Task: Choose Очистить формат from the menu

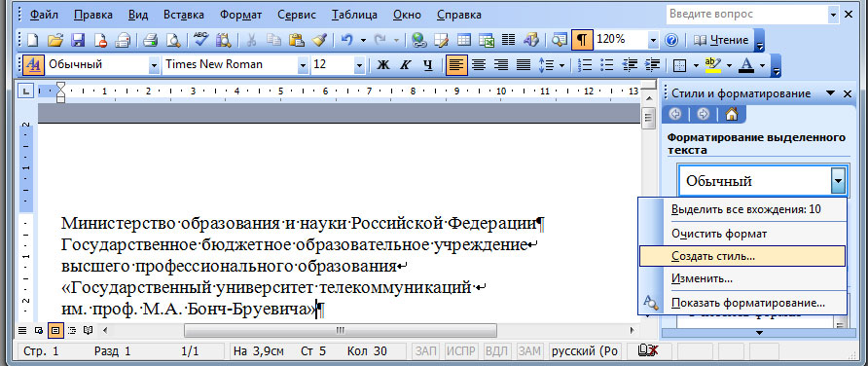Action: [x=741, y=234]
